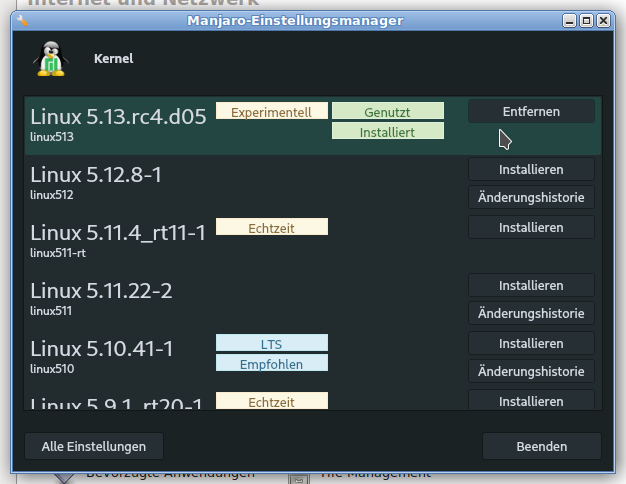Click the Experimentell tag

pos(272,111)
